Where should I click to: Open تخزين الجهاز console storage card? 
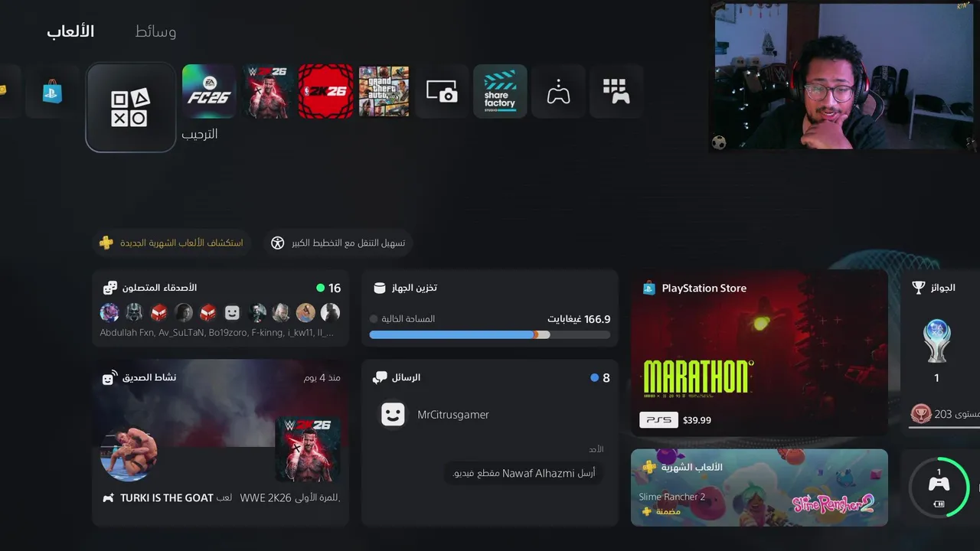490,308
